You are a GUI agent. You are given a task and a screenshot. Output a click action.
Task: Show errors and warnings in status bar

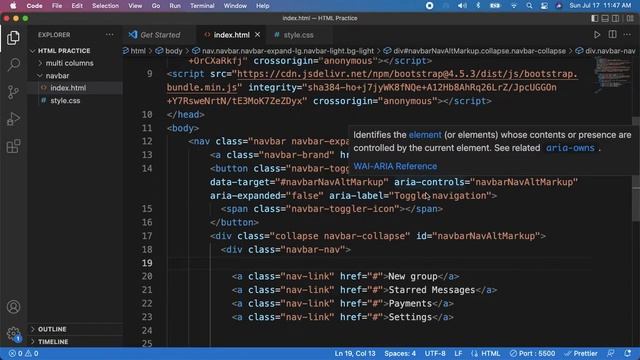[x=24, y=353]
